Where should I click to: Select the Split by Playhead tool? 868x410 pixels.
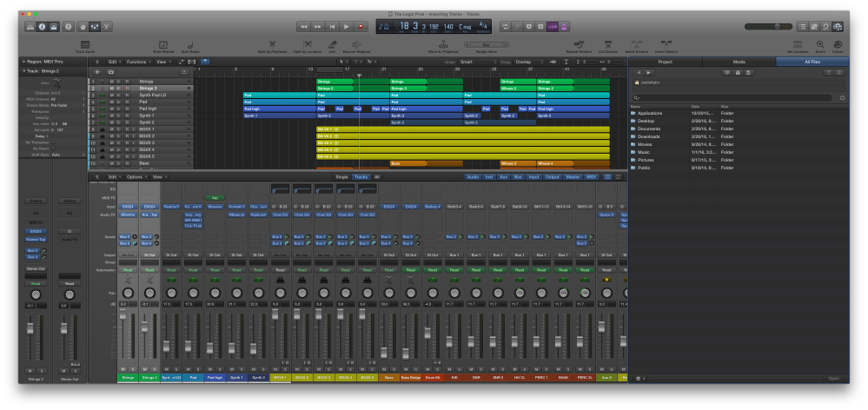click(x=273, y=44)
